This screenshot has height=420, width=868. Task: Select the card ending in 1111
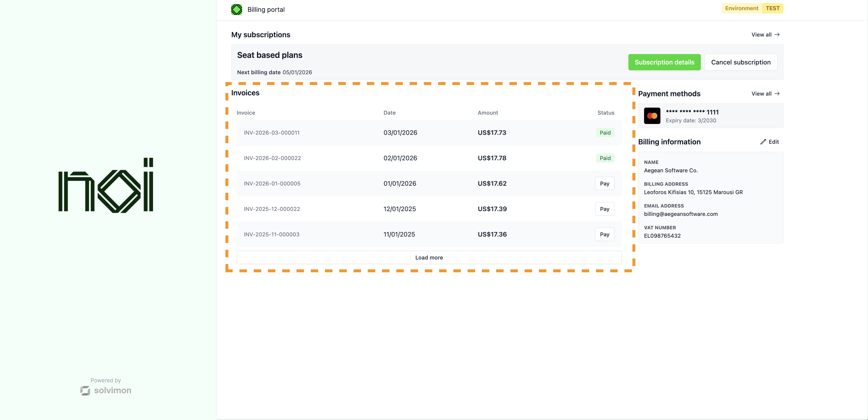(692, 113)
